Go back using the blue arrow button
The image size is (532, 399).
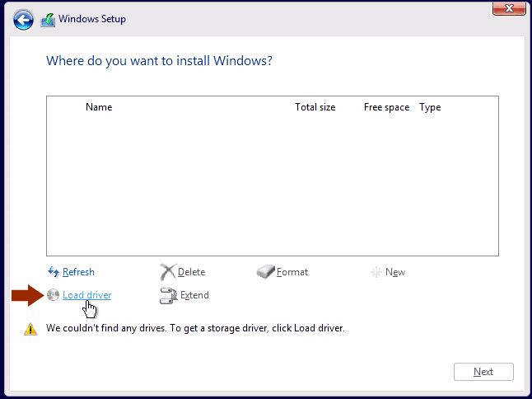[23, 20]
